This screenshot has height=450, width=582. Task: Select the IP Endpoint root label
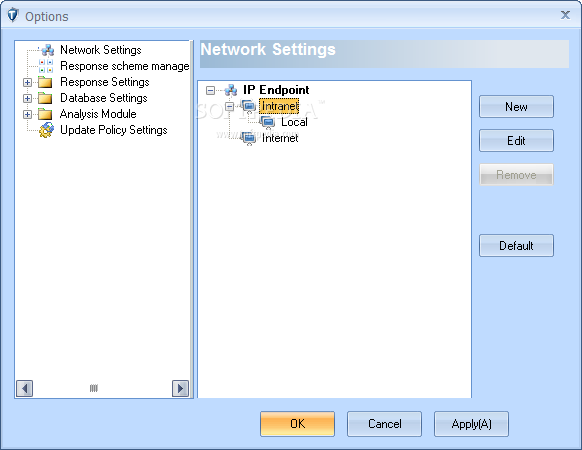point(276,90)
